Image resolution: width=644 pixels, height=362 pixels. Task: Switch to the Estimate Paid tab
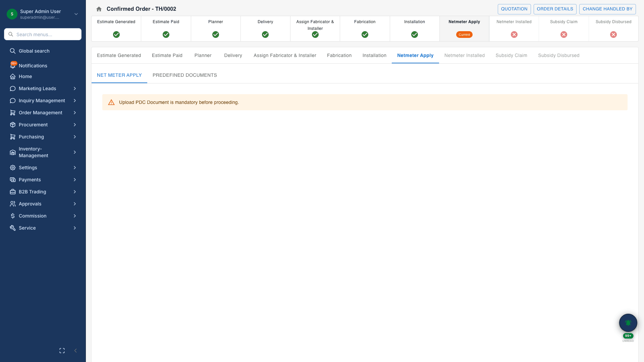167,55
